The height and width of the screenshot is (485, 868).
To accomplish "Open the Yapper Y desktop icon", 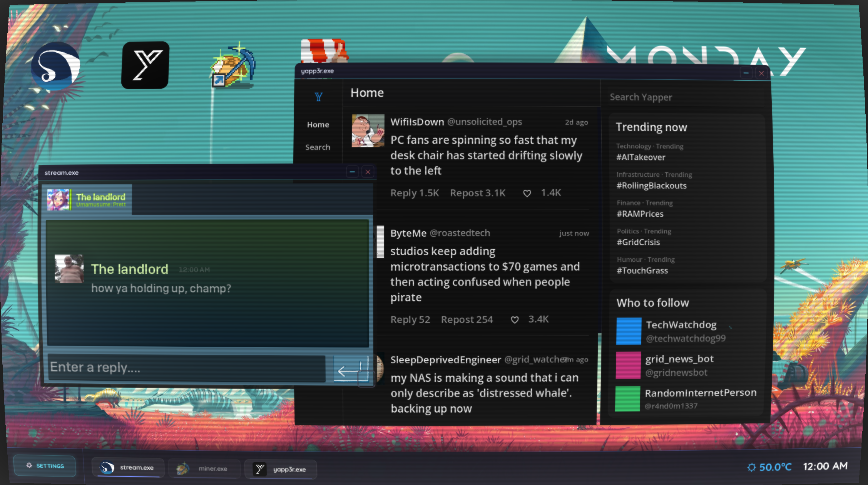I will pos(145,65).
